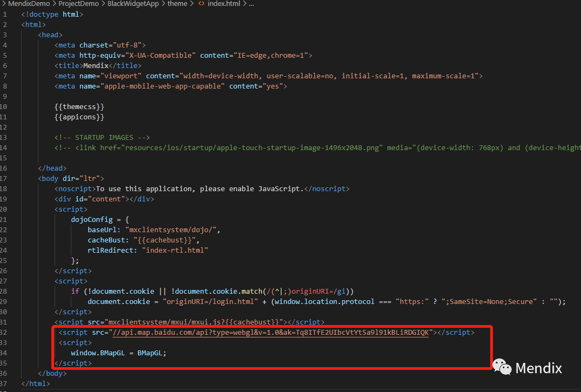Select the "X-UA-Compatible" attribute value
This screenshot has width=581, height=392.
(161, 56)
